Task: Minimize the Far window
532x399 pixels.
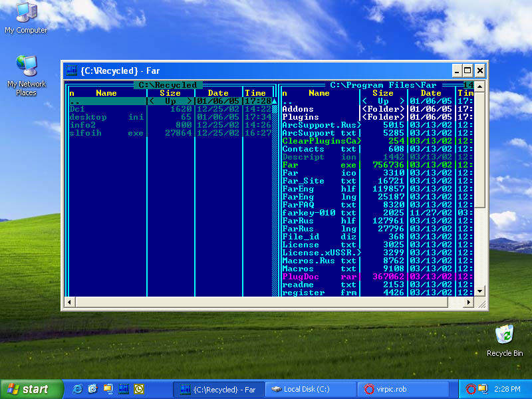Action: pos(457,70)
